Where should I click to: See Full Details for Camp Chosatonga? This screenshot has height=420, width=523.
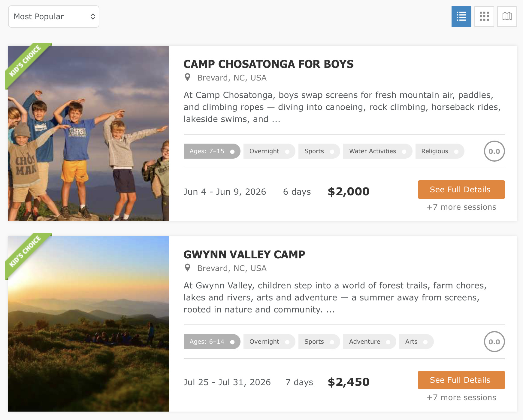tap(461, 190)
